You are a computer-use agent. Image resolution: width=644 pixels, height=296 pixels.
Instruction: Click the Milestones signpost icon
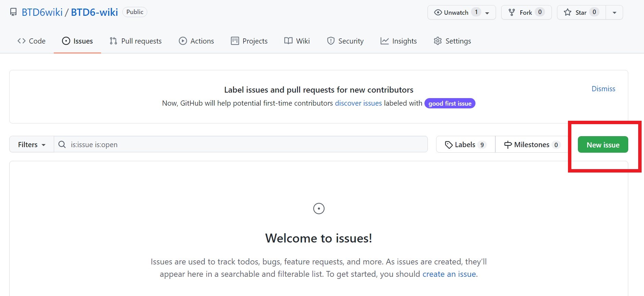(x=508, y=145)
